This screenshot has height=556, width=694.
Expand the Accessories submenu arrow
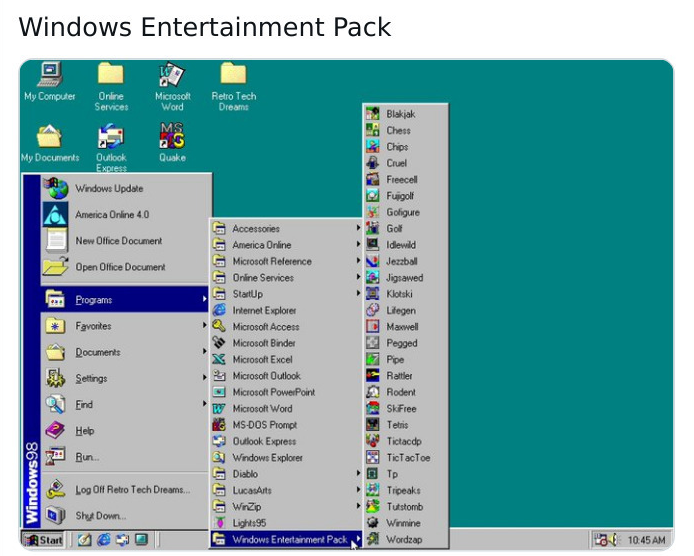358,228
